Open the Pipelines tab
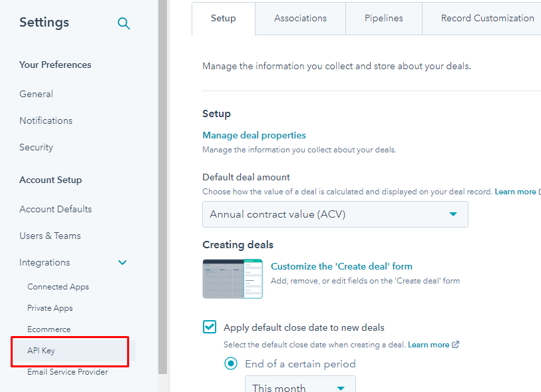 [383, 18]
